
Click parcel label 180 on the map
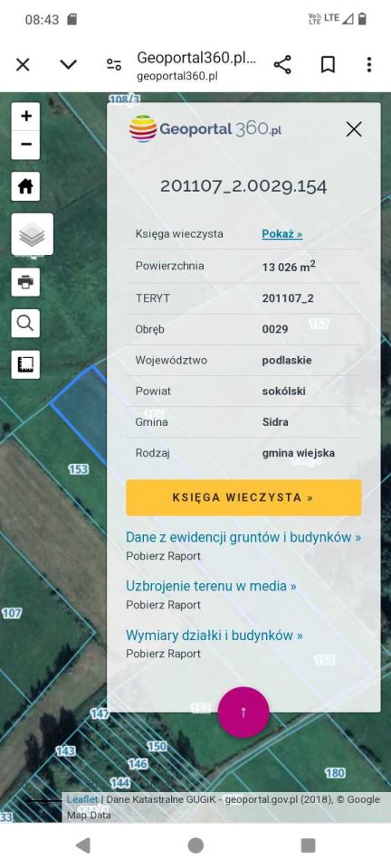click(335, 773)
